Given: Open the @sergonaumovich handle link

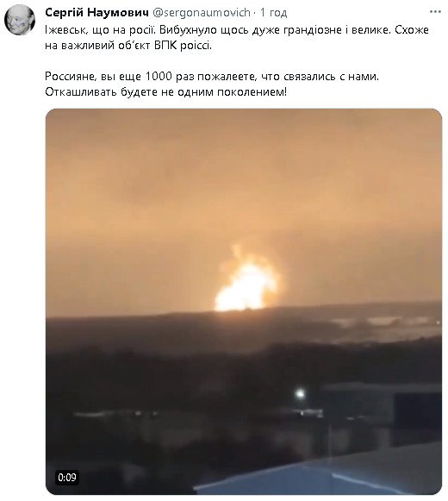Looking at the screenshot, I should tap(202, 12).
